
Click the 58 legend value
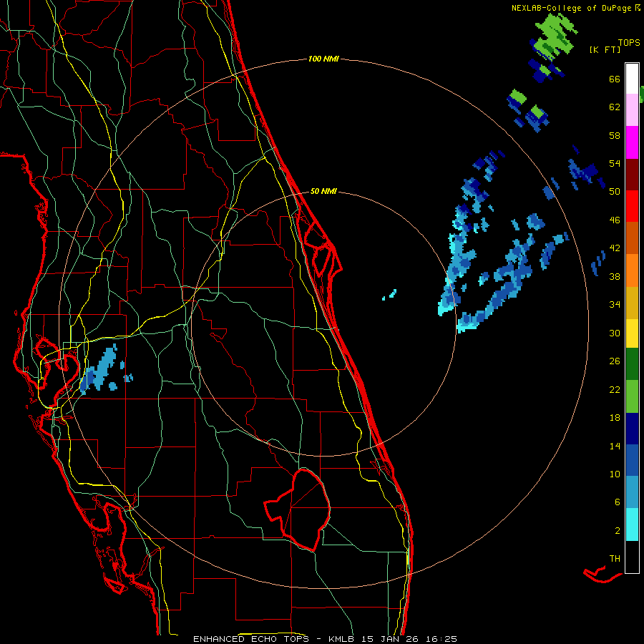pos(615,135)
